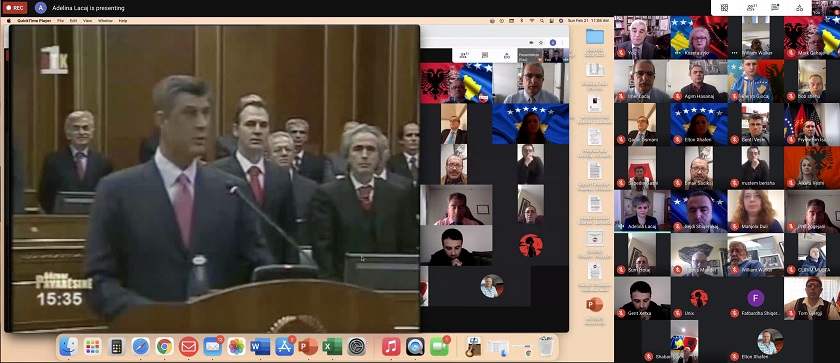Click the change layout grid icon
840x363 pixels.
724,7
